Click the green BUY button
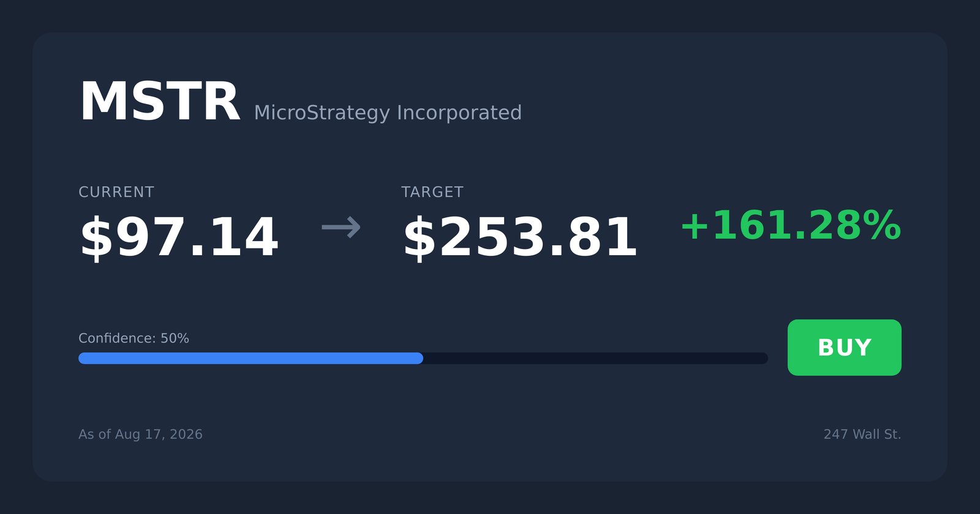This screenshot has height=514, width=980. pos(844,348)
